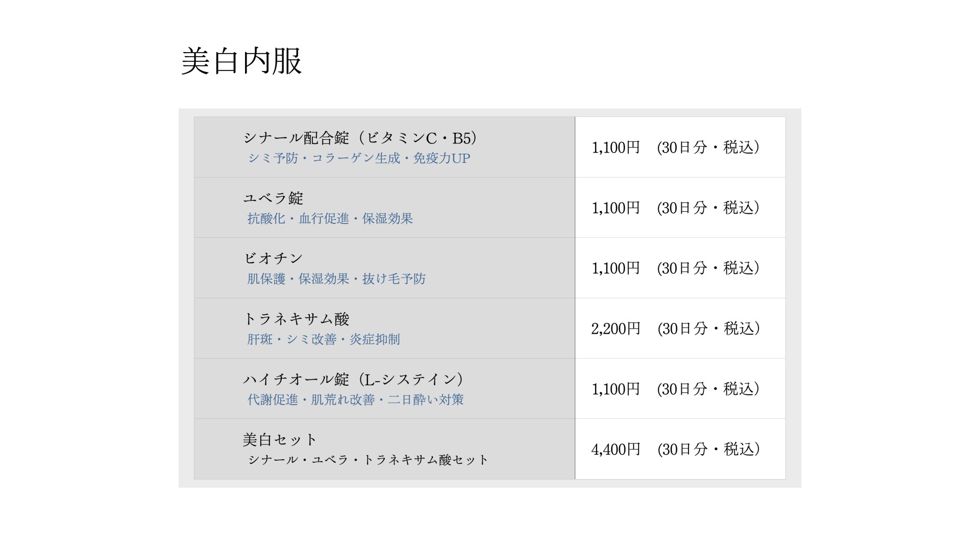Select the ハイチオール錠（L-システイン）product name
Image resolution: width=980 pixels, height=551 pixels.
353,379
